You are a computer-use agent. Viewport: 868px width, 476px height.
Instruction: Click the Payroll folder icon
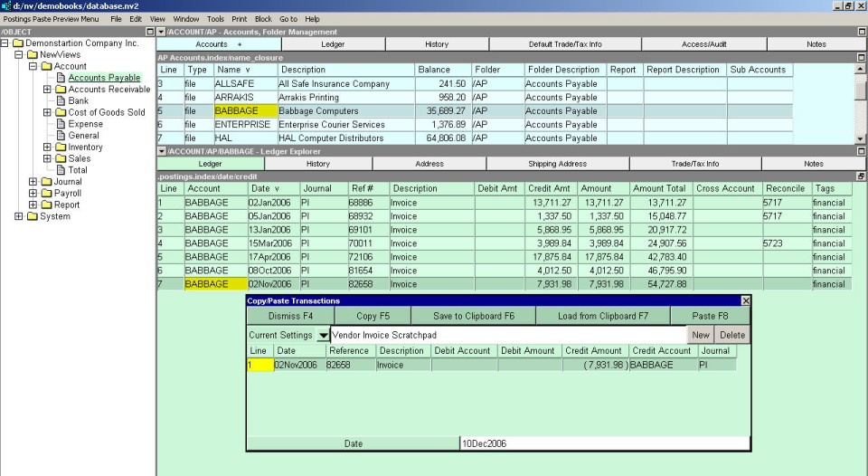(45, 194)
